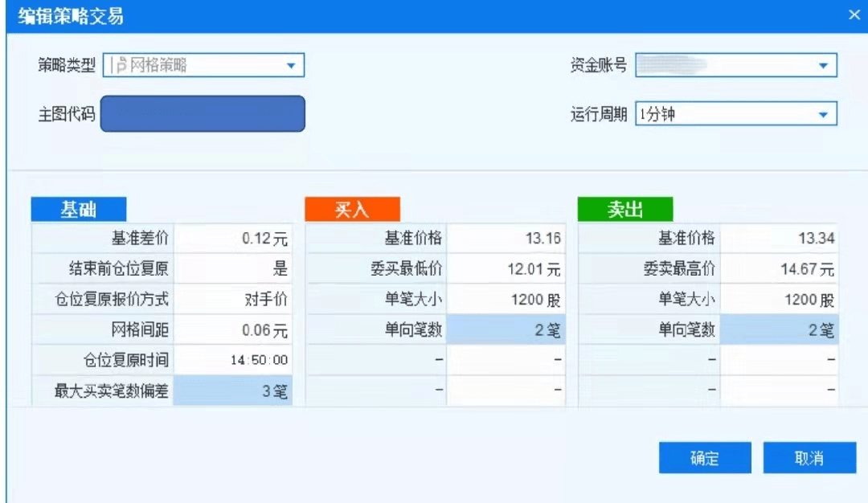868x503 pixels.
Task: Expand the 资金账号 dropdown
Action: [x=822, y=66]
